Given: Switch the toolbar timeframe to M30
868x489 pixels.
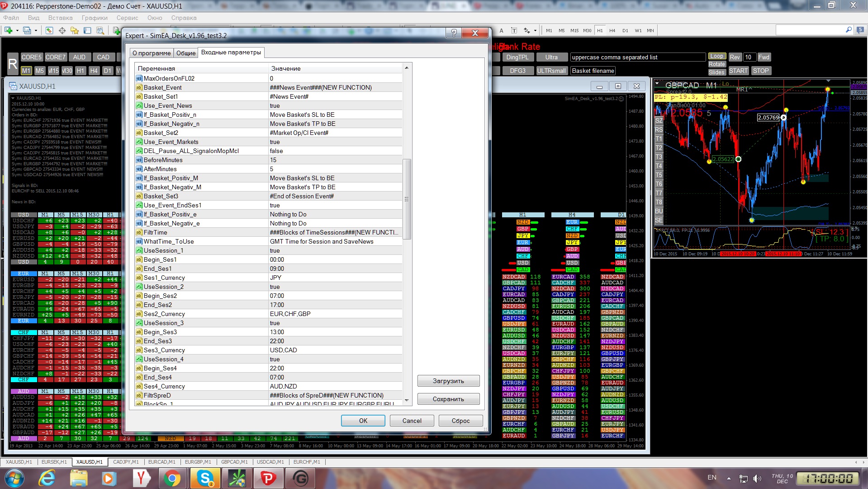Looking at the screenshot, I should tap(587, 30).
